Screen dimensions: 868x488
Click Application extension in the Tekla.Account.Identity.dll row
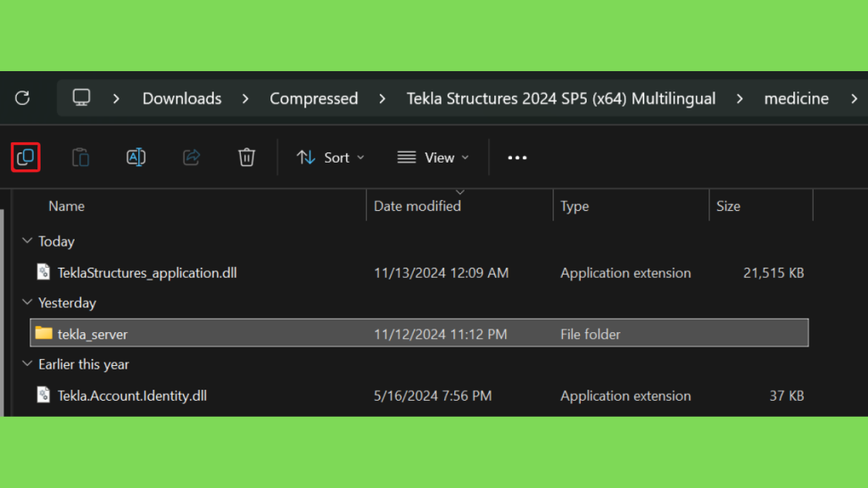pyautogui.click(x=626, y=396)
